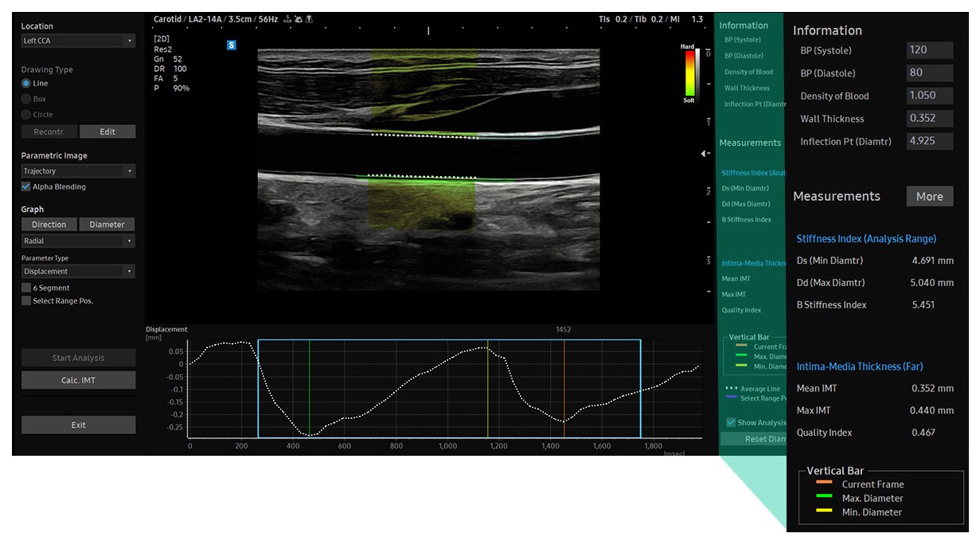
Task: Click the BP (Diastole) field showing 80
Action: (929, 73)
